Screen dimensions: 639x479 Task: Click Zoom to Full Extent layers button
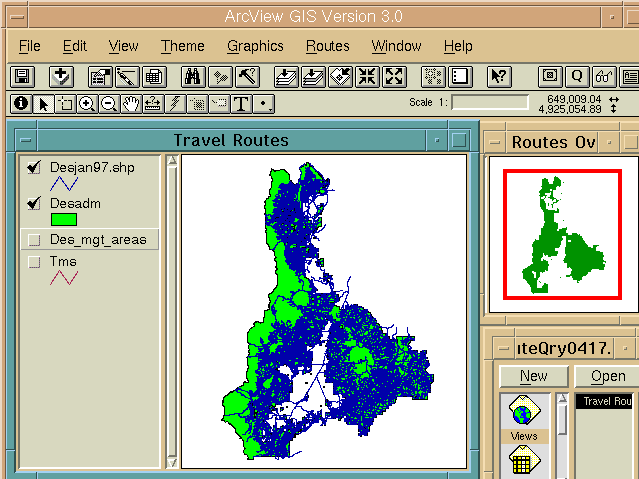point(286,76)
